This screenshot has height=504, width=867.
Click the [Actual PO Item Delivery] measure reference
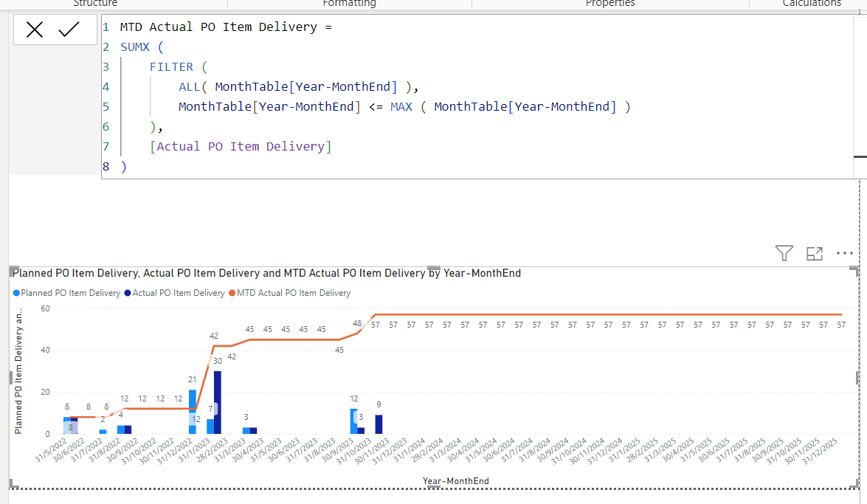(241, 147)
